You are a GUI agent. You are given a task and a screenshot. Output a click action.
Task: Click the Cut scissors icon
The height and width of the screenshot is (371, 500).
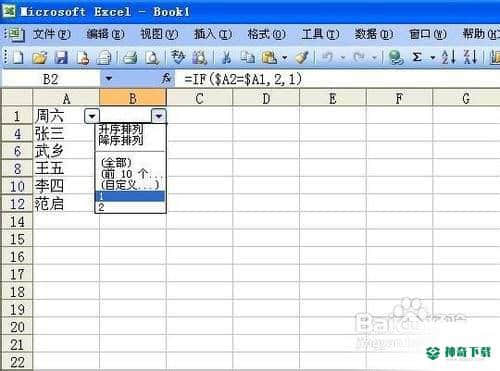point(226,58)
